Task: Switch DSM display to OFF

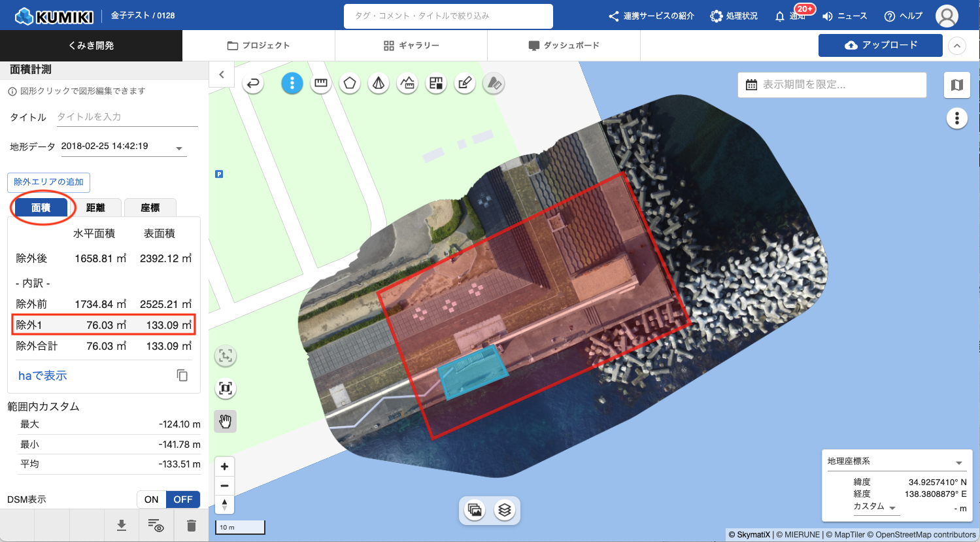Action: coord(183,500)
